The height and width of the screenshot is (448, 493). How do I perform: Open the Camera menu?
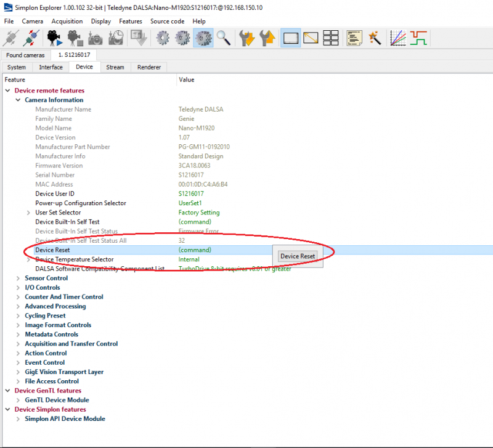coord(33,22)
